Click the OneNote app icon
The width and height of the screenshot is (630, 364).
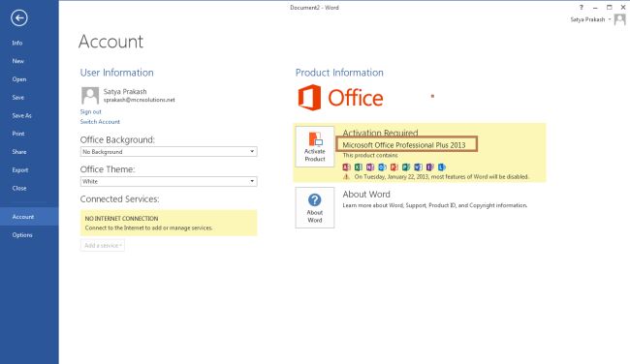click(x=370, y=167)
